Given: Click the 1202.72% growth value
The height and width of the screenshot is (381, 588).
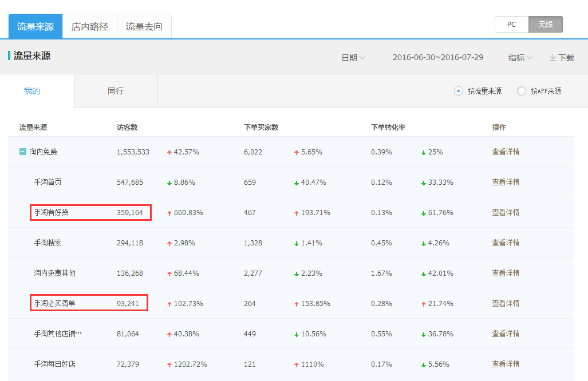Looking at the screenshot, I should tap(191, 364).
